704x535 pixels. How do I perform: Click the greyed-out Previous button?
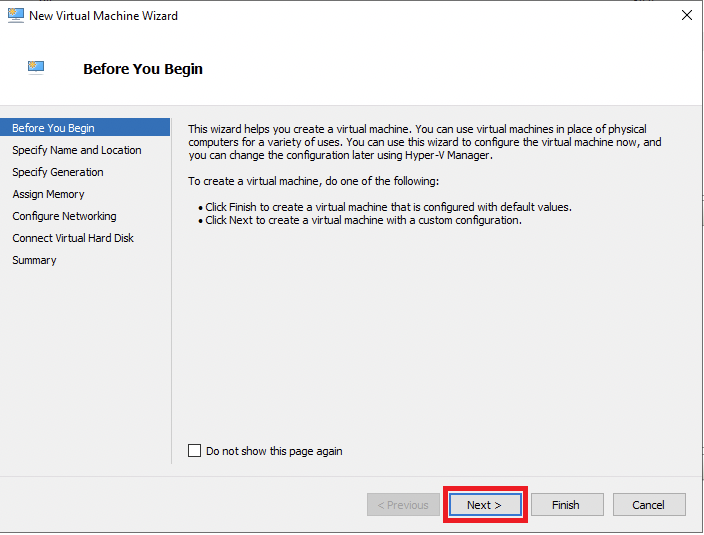pyautogui.click(x=403, y=505)
